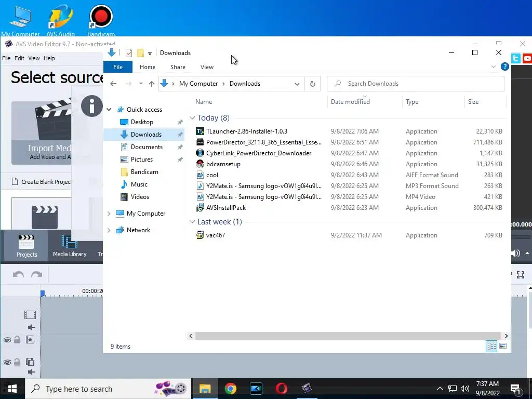
Task: Open AVS Audio desktop shortcut
Action: coord(60,20)
